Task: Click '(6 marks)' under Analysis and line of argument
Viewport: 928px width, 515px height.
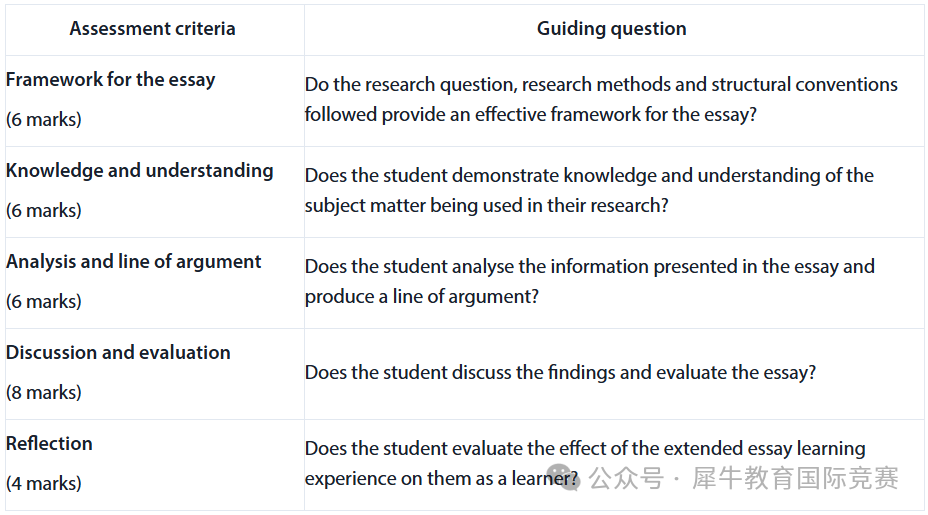Action: click(x=44, y=301)
